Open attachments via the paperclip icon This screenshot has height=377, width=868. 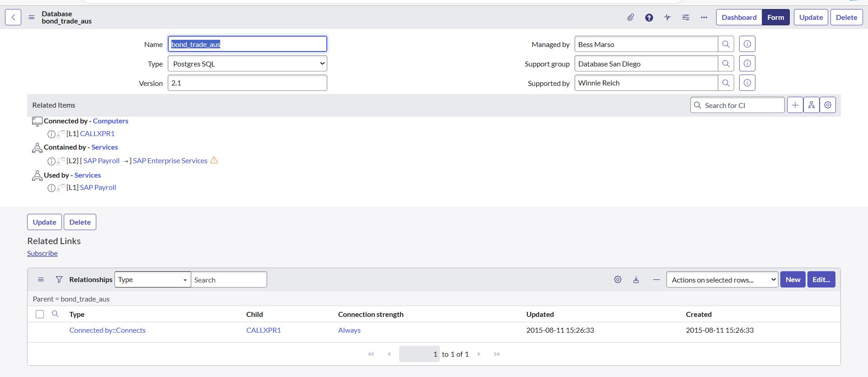tap(631, 17)
